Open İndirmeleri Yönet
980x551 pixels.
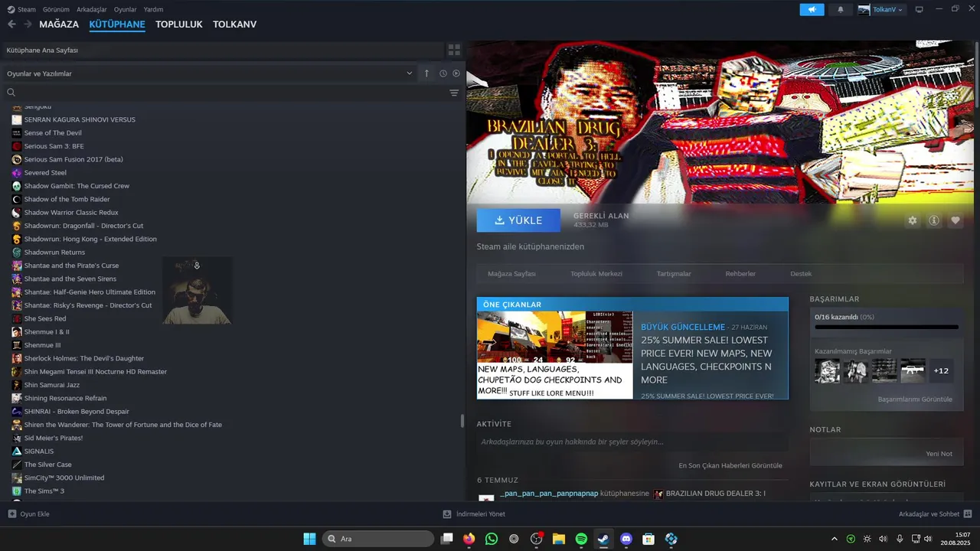pos(475,514)
